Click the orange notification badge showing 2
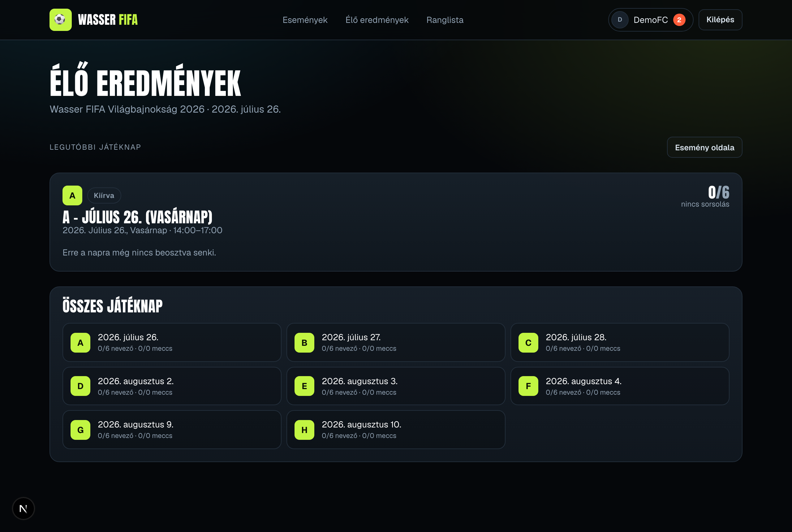Screen dimensions: 792x532 coord(679,20)
